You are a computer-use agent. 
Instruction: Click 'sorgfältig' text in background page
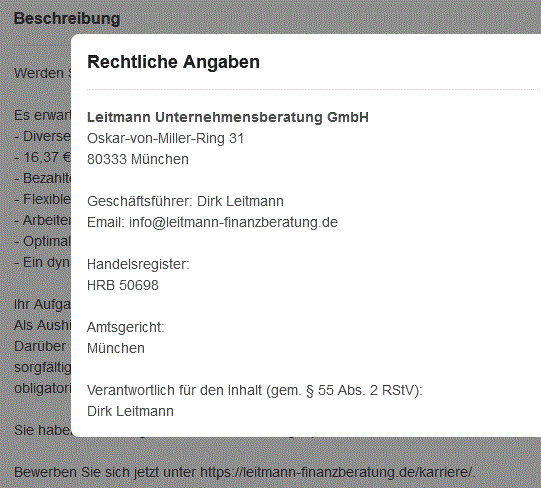point(42,367)
